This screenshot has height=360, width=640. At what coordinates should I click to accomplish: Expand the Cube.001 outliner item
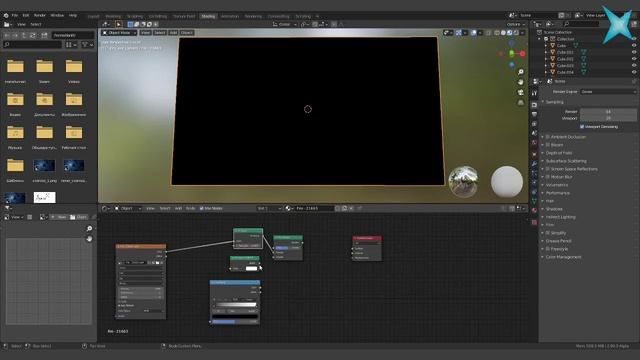pos(546,52)
